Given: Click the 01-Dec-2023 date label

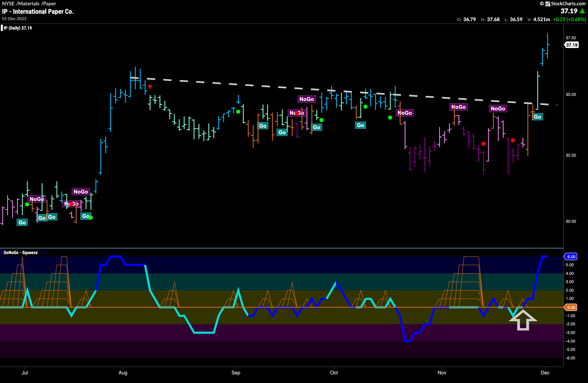Looking at the screenshot, I should coord(14,19).
